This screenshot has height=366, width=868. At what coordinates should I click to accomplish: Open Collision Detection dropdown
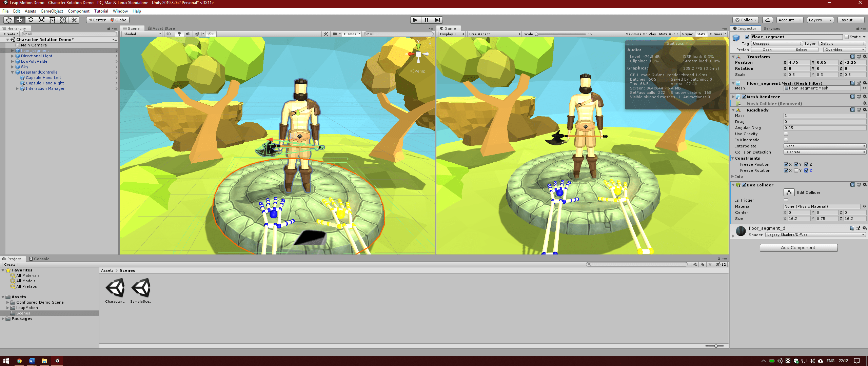(x=825, y=152)
